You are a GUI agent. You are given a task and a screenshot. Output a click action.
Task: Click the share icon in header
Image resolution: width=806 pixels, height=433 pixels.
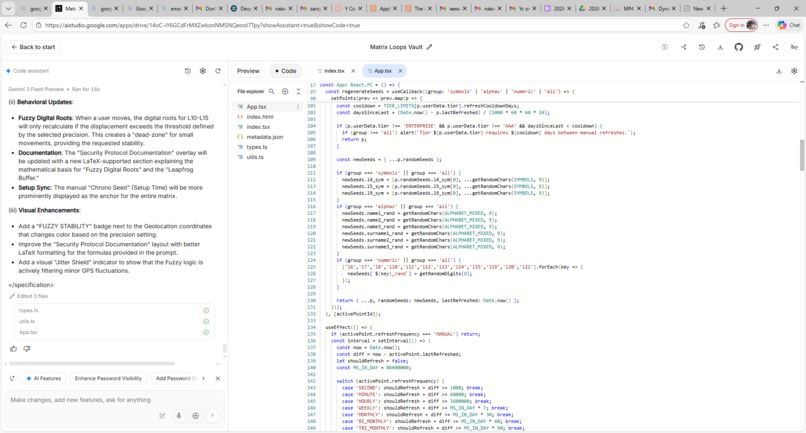pyautogui.click(x=775, y=47)
